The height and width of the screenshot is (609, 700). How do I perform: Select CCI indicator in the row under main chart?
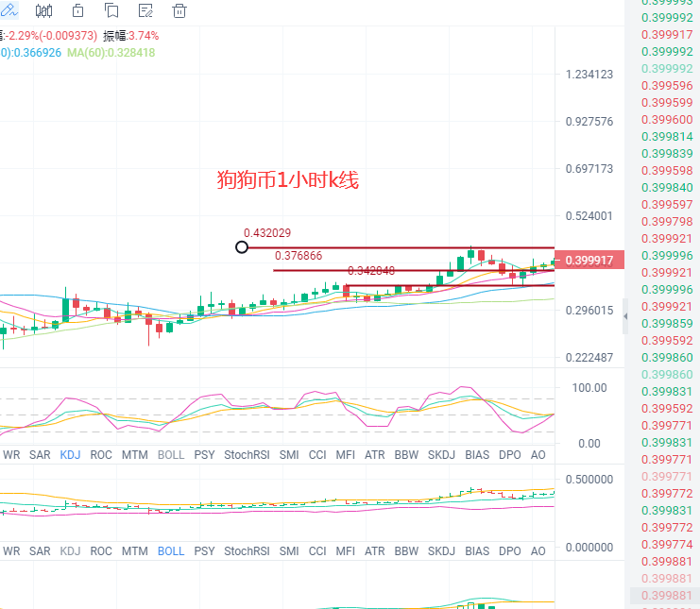pos(317,454)
